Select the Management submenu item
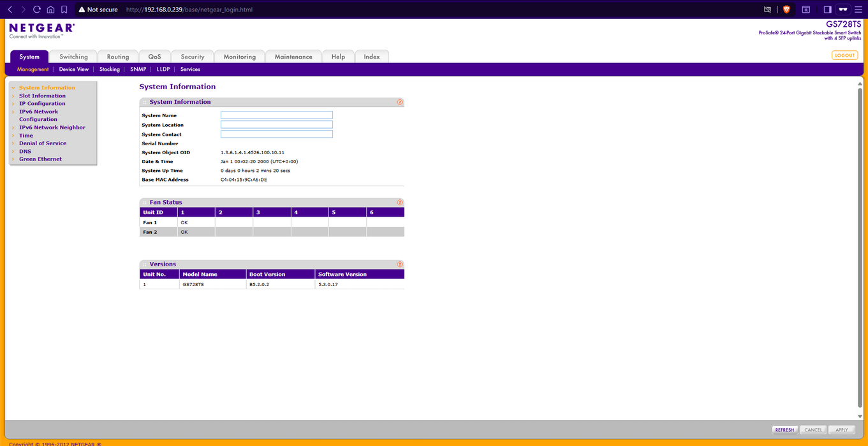868x446 pixels. 33,69
